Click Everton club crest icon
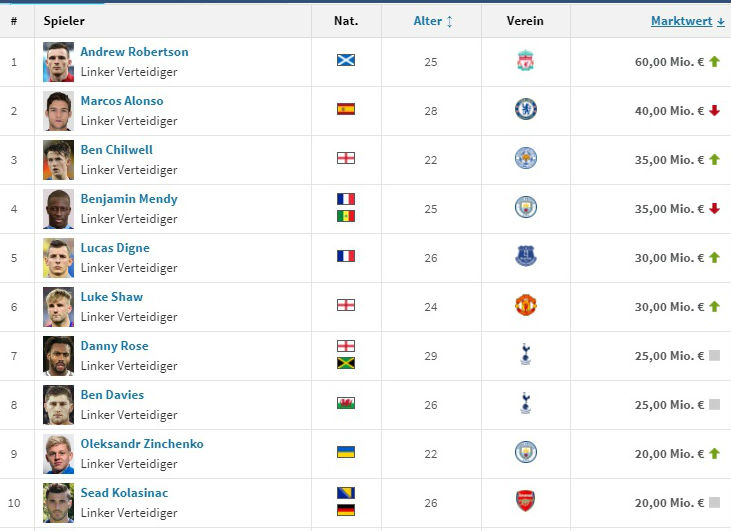 [526, 257]
